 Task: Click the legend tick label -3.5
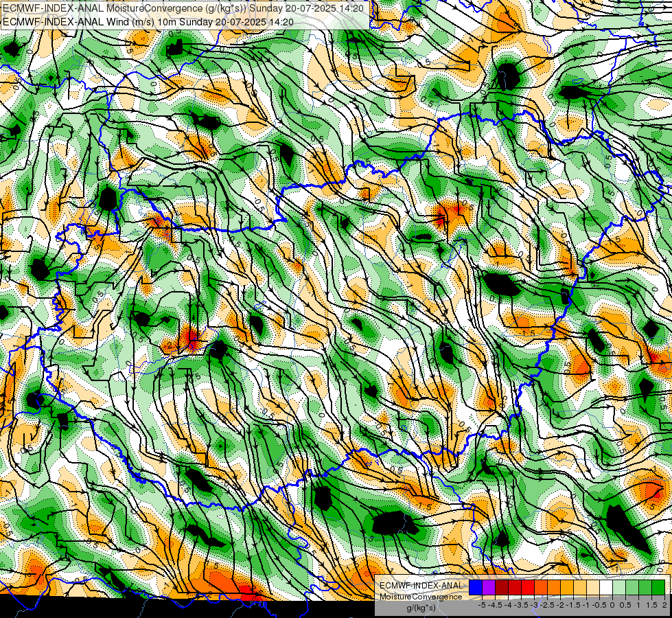[521, 605]
